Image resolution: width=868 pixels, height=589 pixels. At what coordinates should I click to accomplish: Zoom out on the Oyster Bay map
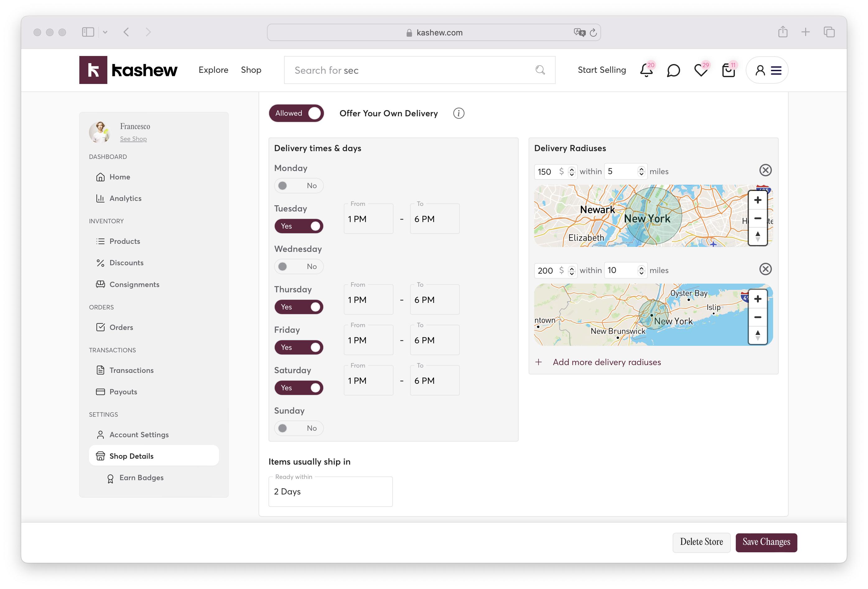click(758, 317)
